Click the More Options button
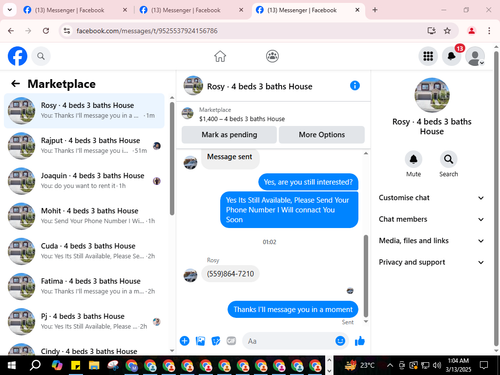Viewport: 500px width, 375px height. click(x=322, y=135)
